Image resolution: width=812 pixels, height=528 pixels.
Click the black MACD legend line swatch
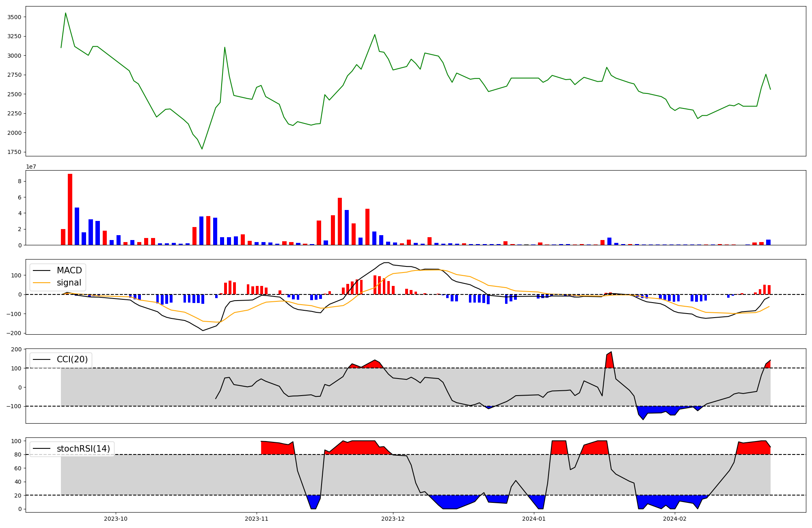click(41, 270)
